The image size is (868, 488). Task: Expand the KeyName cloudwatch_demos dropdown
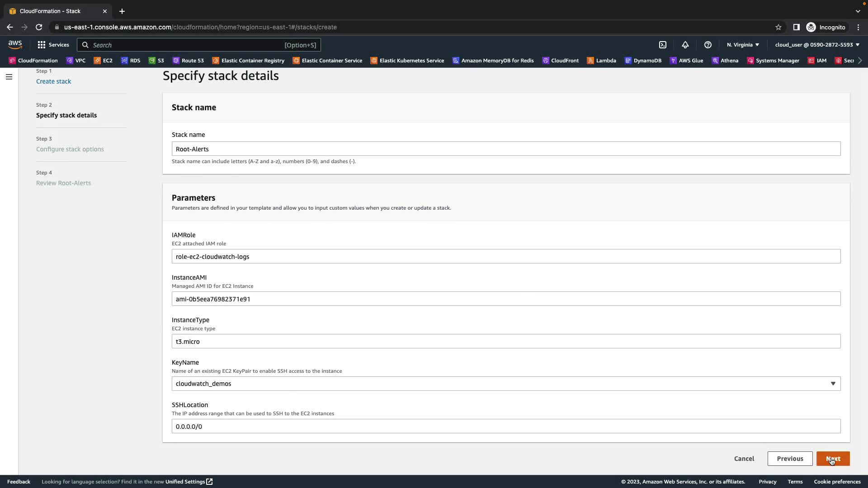pos(506,384)
